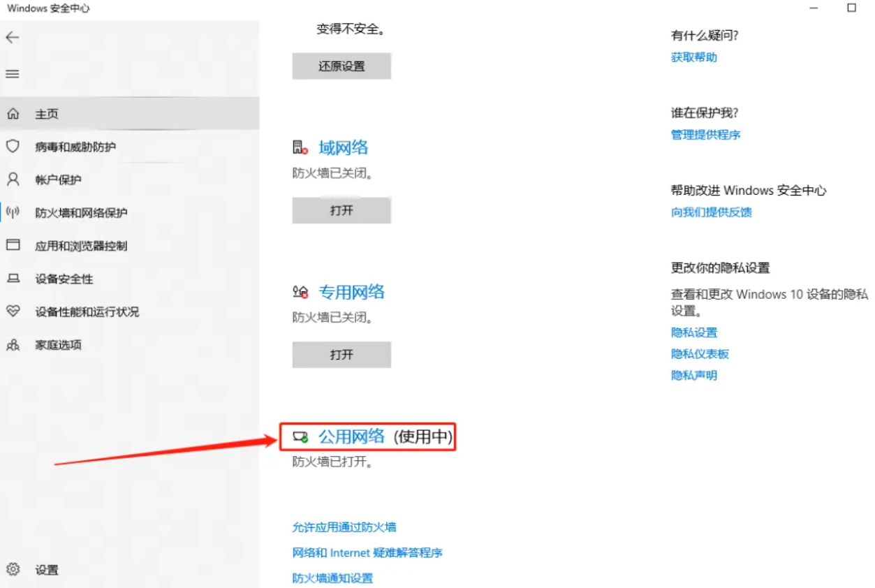Click the 防火墙已打开。 status text
This screenshot has height=588, width=875.
click(x=332, y=462)
